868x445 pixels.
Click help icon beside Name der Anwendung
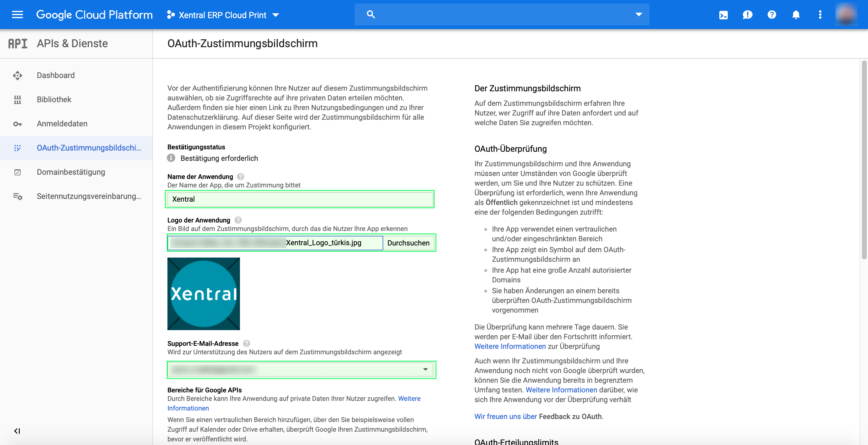click(x=241, y=177)
